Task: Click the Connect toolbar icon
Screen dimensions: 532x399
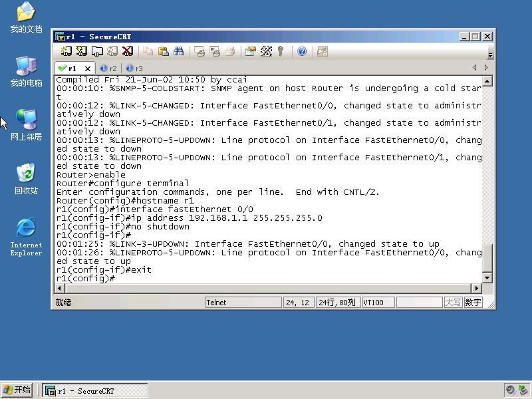Action: tap(66, 51)
